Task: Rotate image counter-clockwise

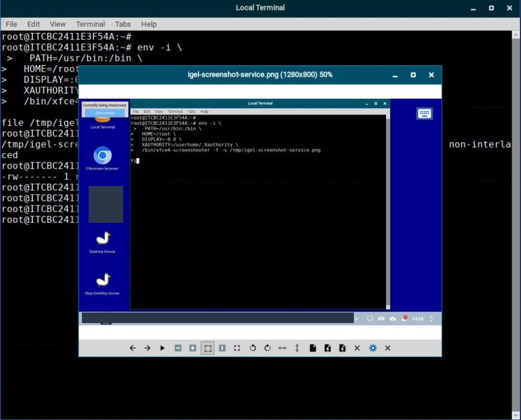Action: 253,348
